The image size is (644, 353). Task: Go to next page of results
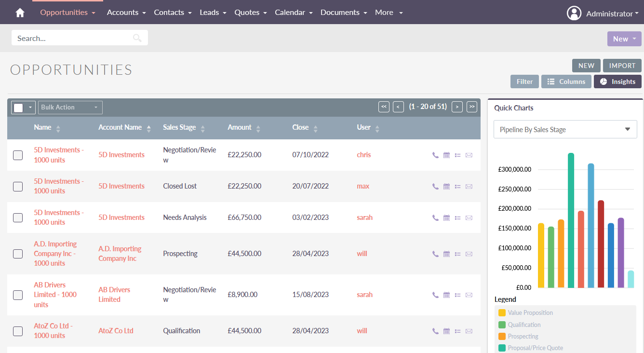coord(457,107)
